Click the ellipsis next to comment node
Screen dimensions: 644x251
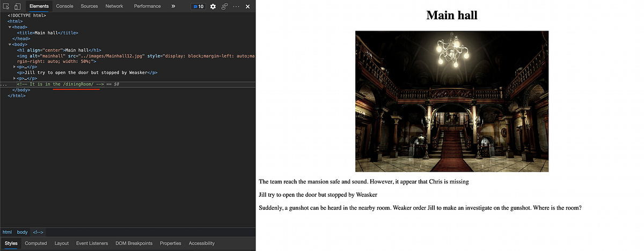[x=3, y=84]
